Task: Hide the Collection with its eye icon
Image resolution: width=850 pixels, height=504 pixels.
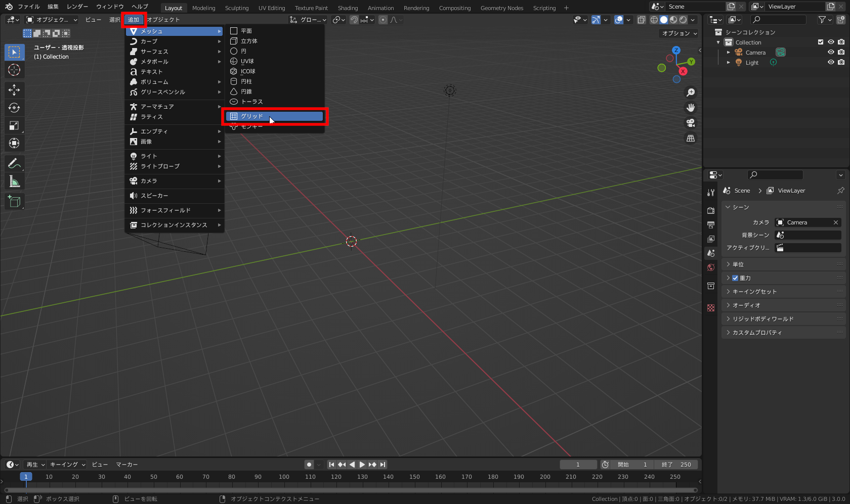Action: coord(831,42)
